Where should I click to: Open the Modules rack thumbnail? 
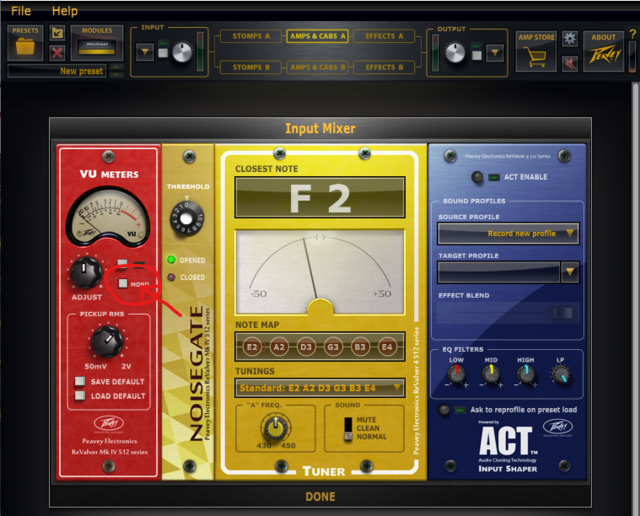(97, 43)
